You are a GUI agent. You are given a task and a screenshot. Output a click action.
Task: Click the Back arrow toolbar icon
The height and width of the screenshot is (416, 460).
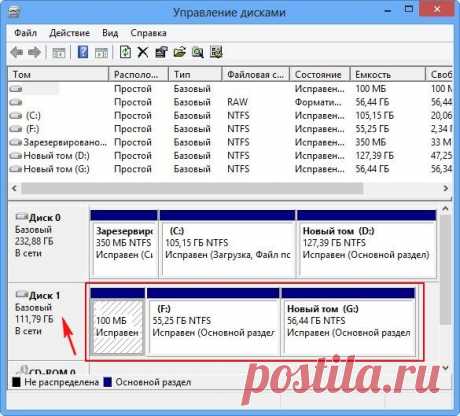[17, 52]
